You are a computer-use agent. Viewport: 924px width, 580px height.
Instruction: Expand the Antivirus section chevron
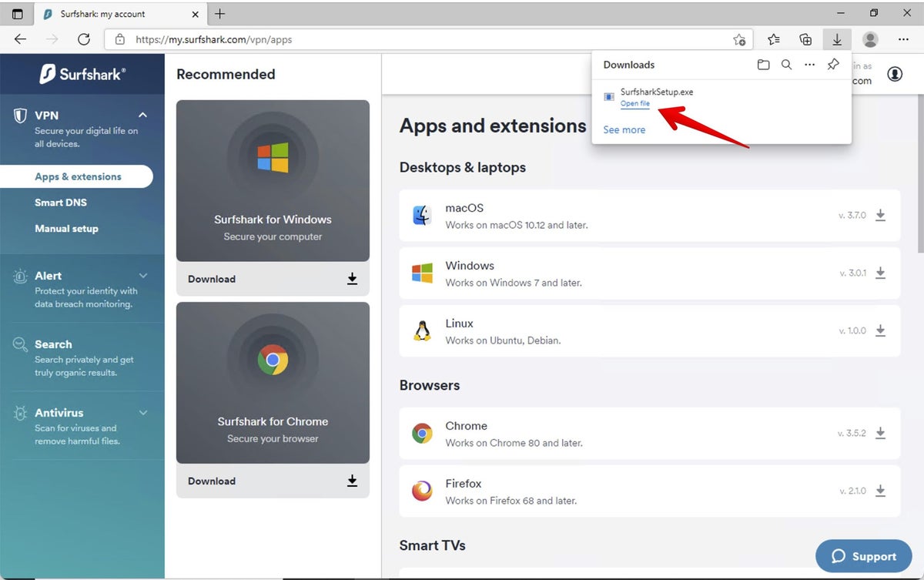142,413
